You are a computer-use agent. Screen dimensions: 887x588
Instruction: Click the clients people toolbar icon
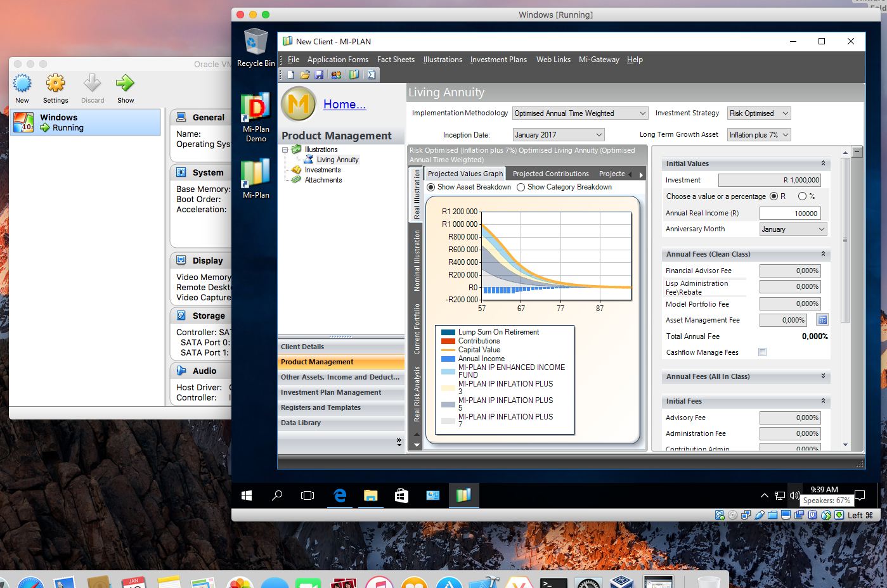coord(336,75)
